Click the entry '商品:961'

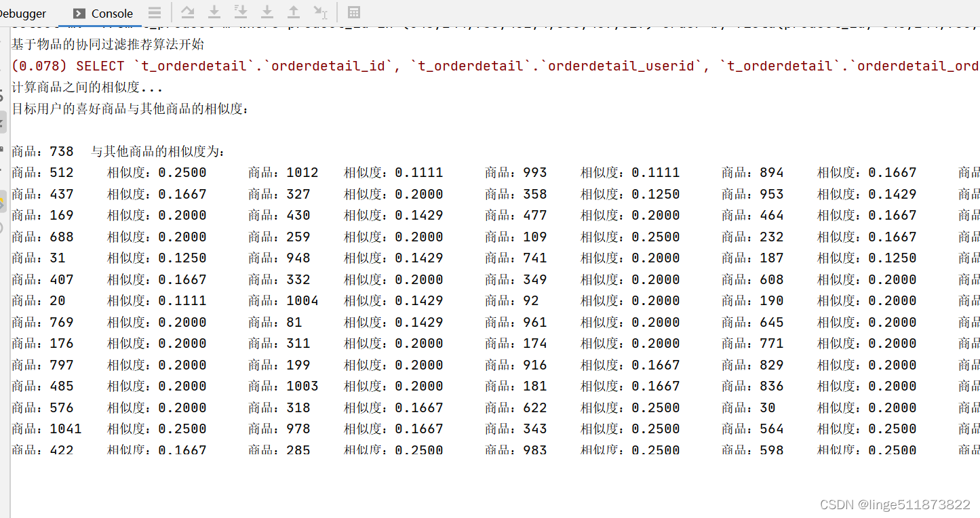pos(516,322)
